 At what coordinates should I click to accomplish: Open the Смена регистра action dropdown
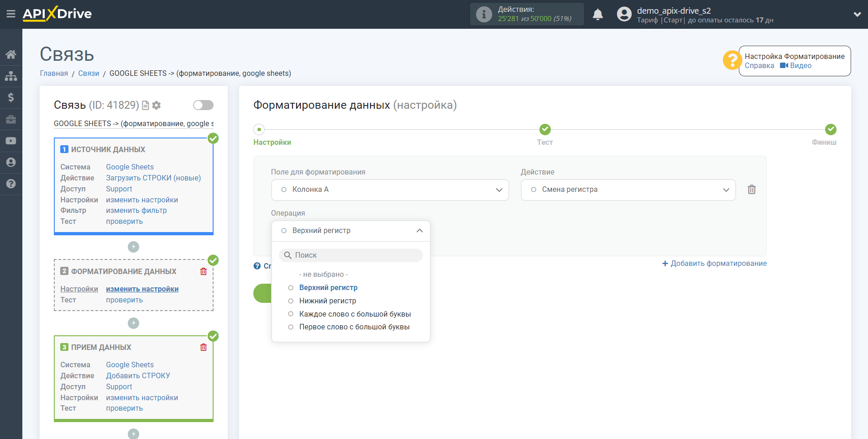tap(628, 190)
